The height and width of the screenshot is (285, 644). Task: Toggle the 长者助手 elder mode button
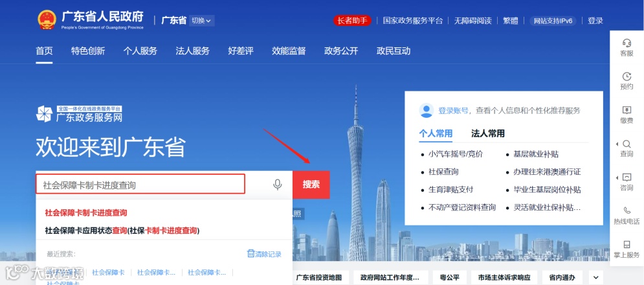[x=352, y=21]
